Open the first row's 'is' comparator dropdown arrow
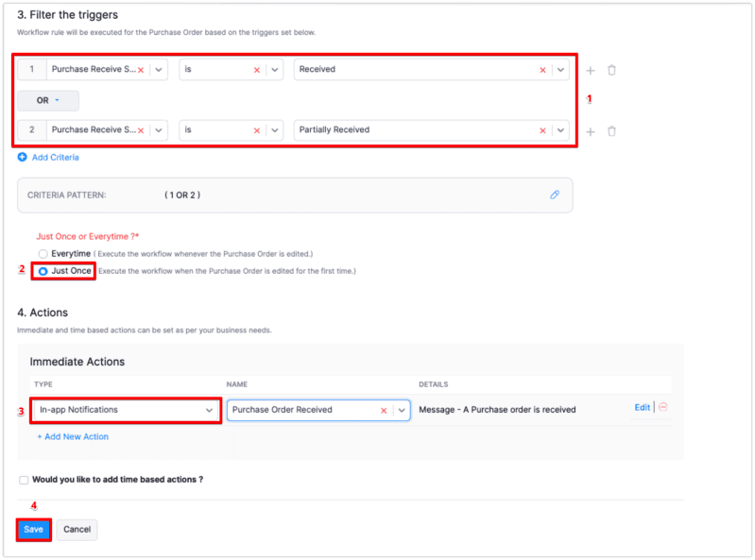 [x=274, y=70]
